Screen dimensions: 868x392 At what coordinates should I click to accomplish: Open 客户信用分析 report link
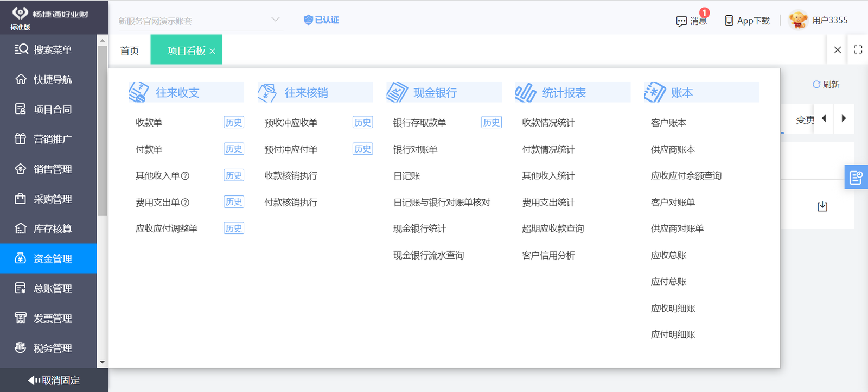click(x=548, y=255)
